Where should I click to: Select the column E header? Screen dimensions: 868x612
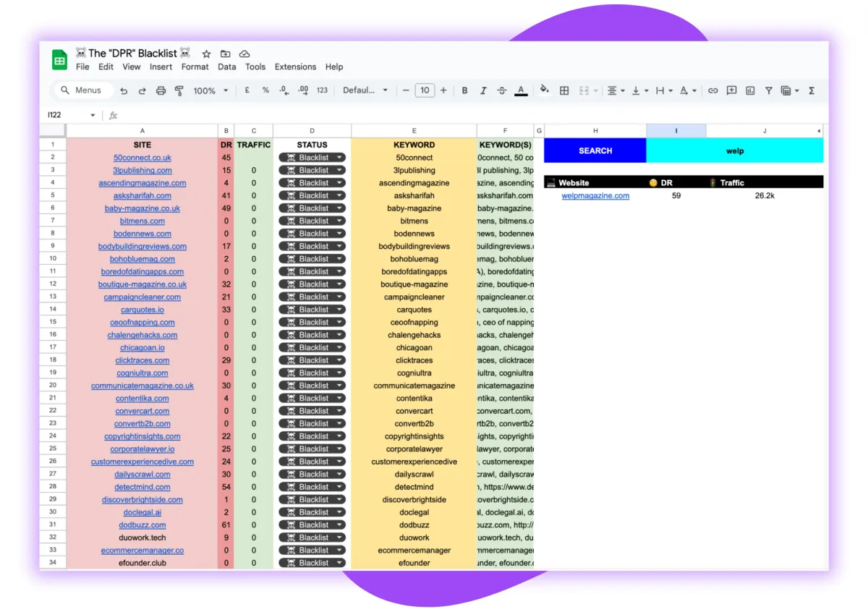click(x=414, y=131)
